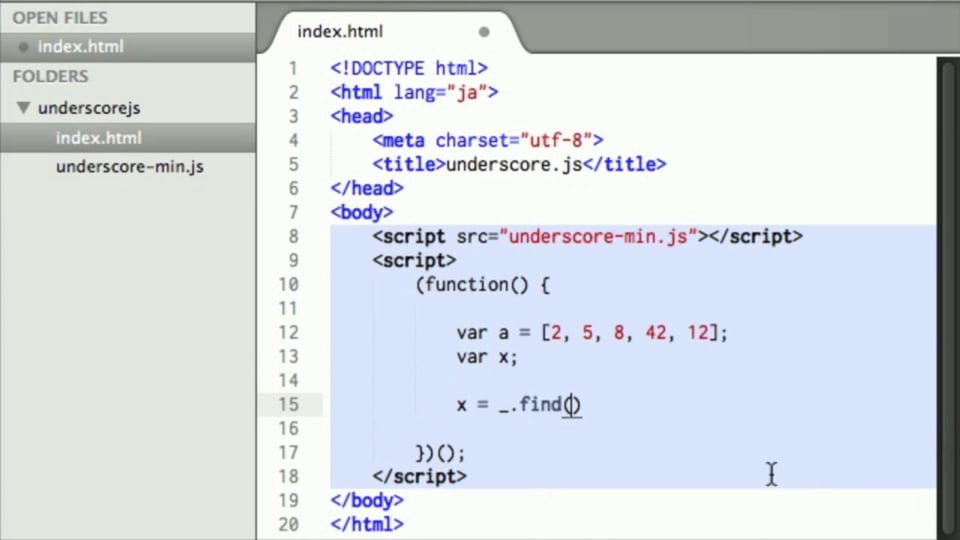Click the closing </html> tag
The width and height of the screenshot is (960, 540).
[x=367, y=525]
